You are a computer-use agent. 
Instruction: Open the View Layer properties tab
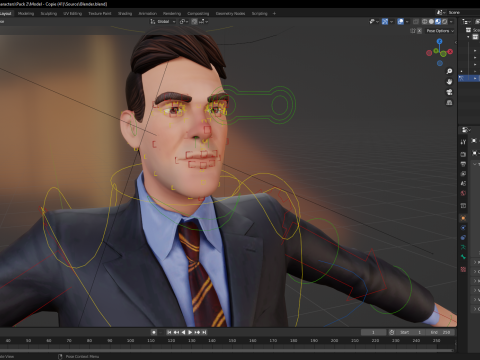tap(463, 174)
